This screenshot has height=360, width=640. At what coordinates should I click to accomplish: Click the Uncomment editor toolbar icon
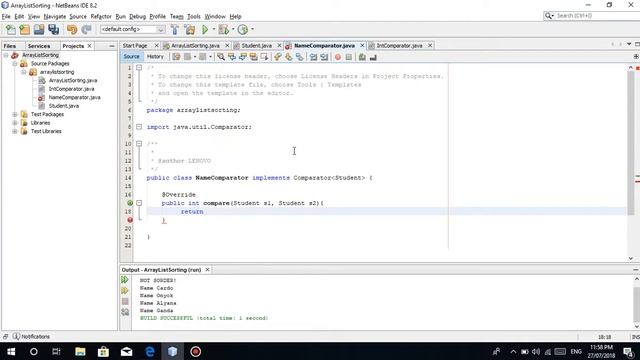pos(373,57)
